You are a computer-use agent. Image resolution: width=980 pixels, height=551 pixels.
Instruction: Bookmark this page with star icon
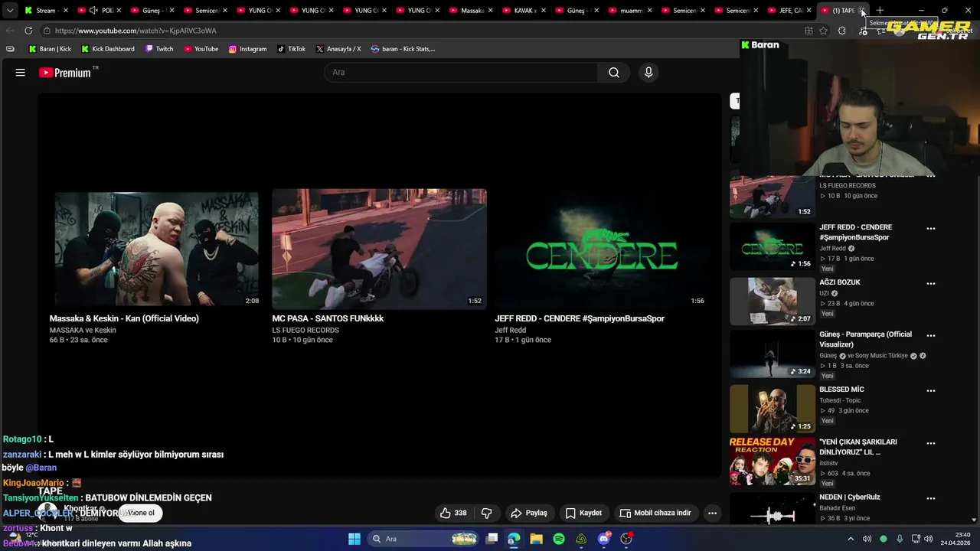coord(823,31)
